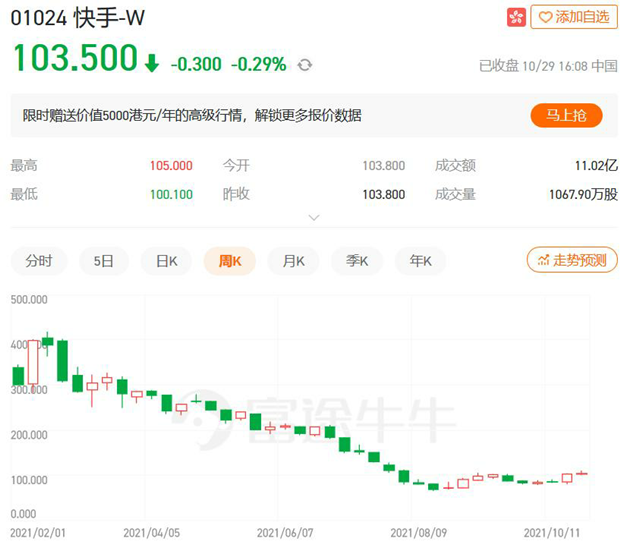This screenshot has height=547, width=620.
Task: Switch to 5日 chart tab
Action: [x=104, y=261]
